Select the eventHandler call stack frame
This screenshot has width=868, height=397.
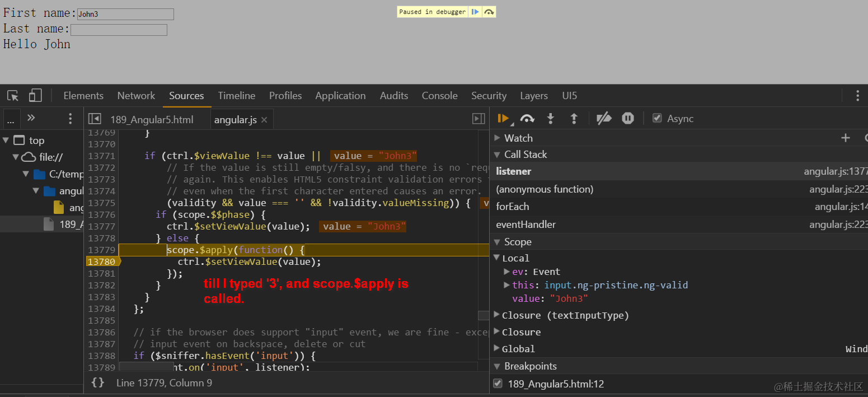pyautogui.click(x=679, y=225)
